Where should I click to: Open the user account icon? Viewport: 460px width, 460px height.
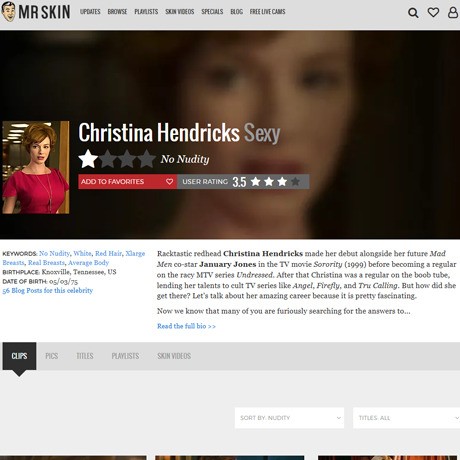click(x=453, y=12)
